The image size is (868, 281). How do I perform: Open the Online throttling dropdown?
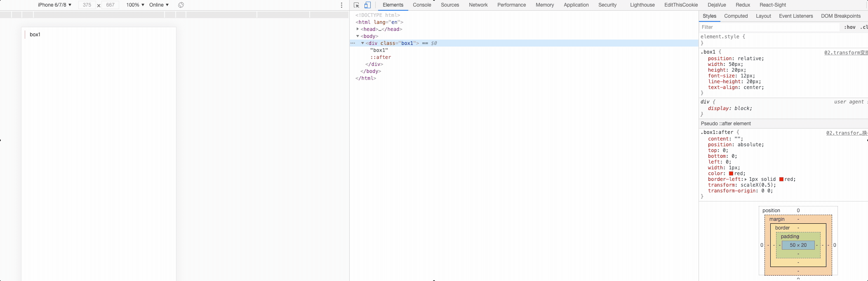pyautogui.click(x=159, y=5)
